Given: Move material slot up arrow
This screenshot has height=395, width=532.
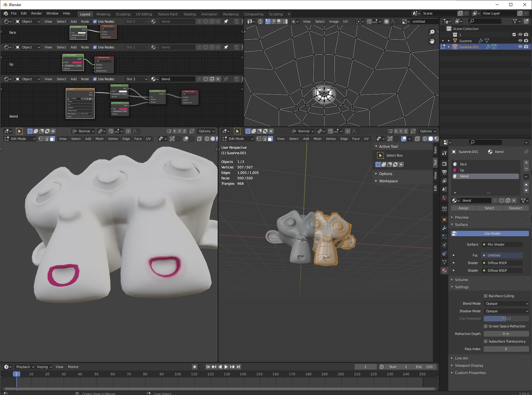Looking at the screenshot, I should (526, 184).
